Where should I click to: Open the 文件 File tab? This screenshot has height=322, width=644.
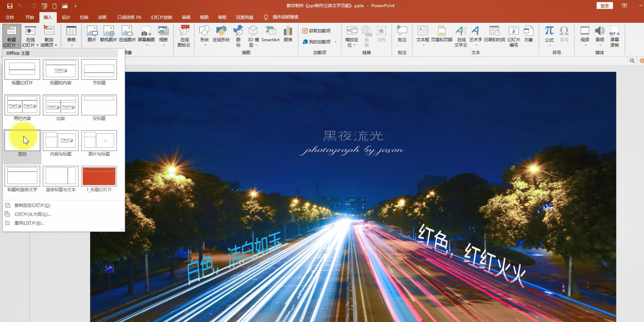coord(10,17)
